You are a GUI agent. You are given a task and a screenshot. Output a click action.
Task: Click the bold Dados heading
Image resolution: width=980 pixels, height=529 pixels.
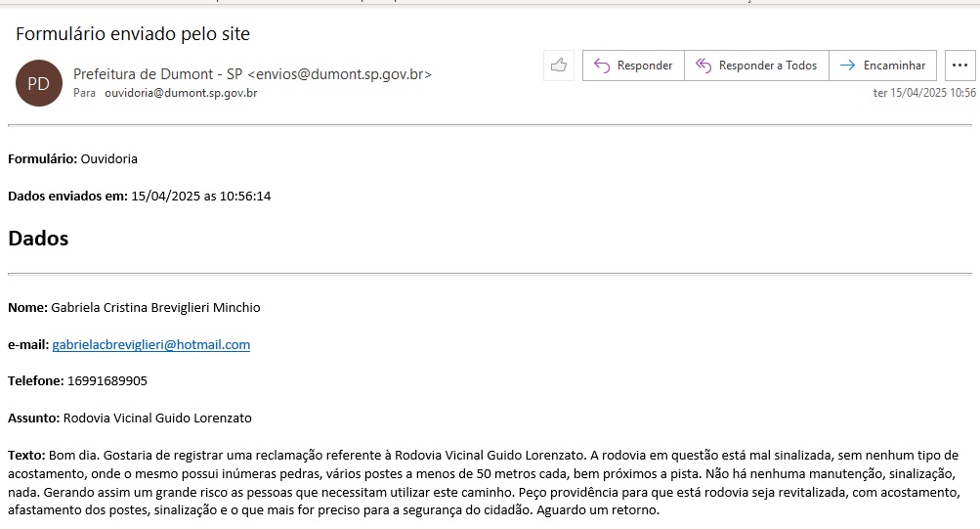[x=38, y=238]
